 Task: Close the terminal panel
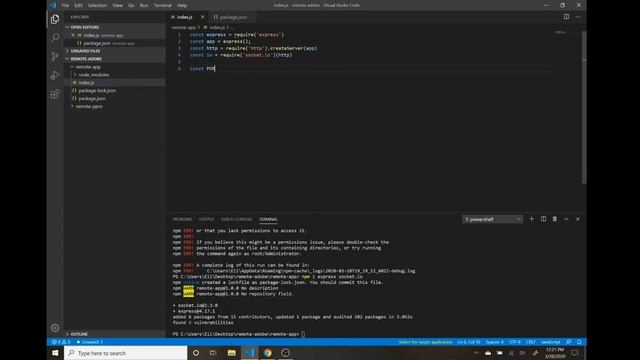point(578,219)
